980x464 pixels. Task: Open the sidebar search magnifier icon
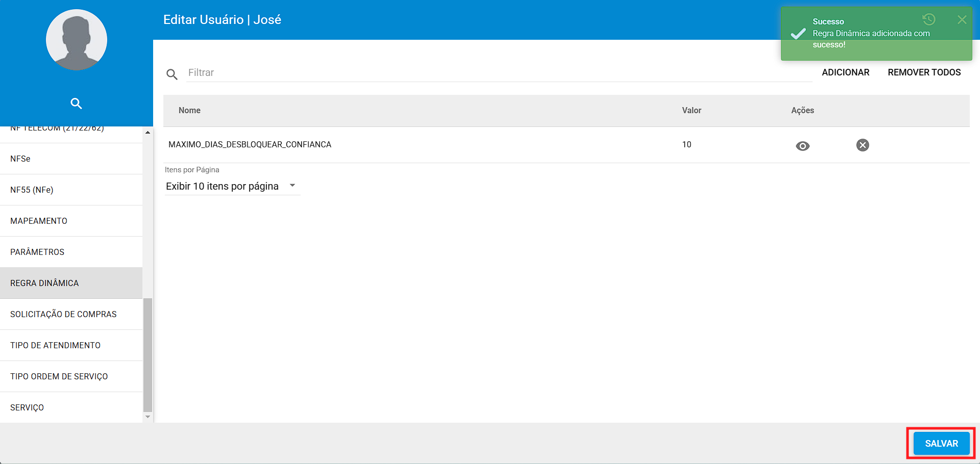pos(76,104)
